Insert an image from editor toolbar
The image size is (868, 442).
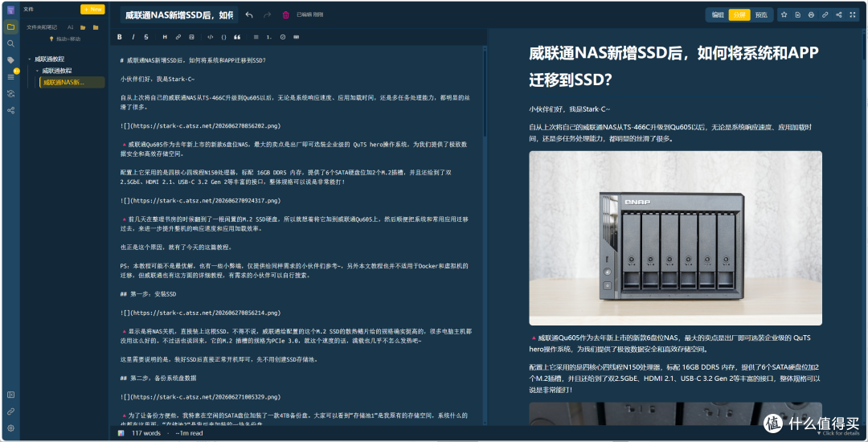tap(191, 37)
